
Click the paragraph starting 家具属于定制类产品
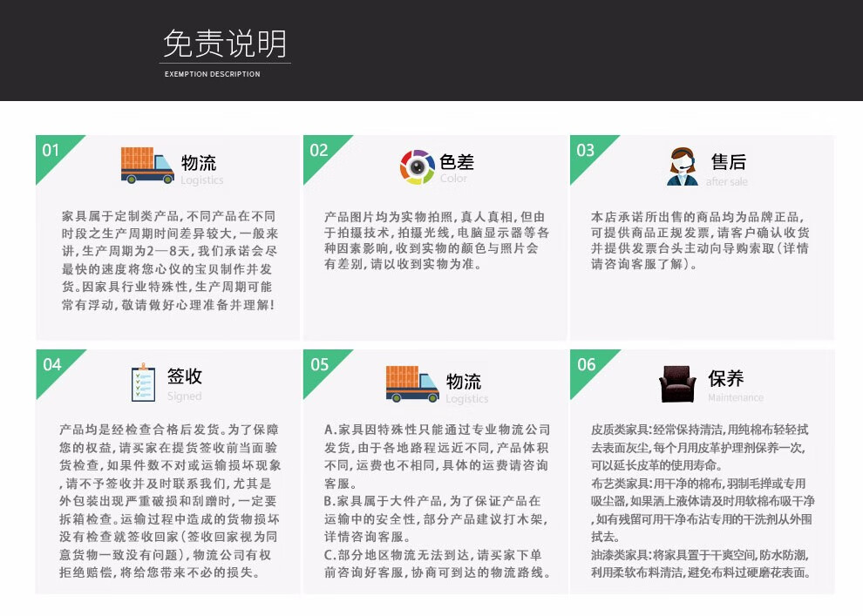click(x=169, y=261)
